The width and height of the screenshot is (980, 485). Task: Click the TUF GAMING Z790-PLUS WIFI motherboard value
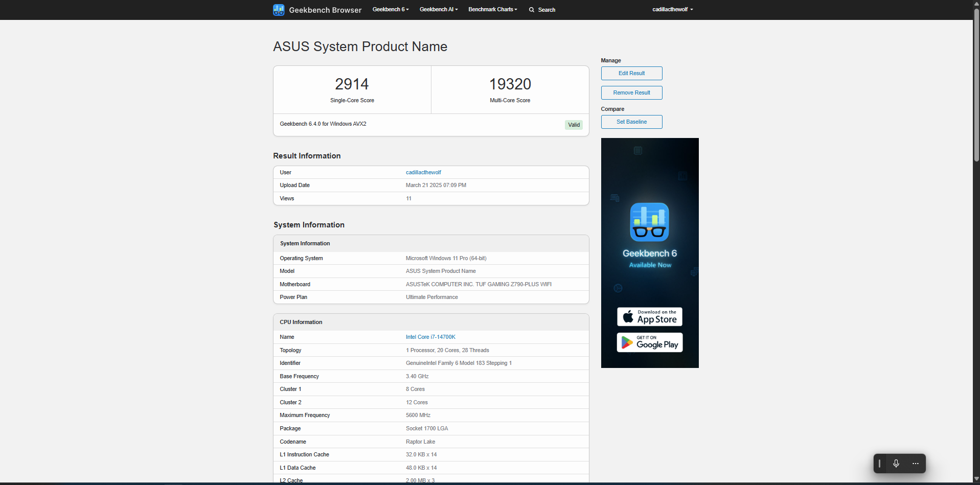(478, 284)
